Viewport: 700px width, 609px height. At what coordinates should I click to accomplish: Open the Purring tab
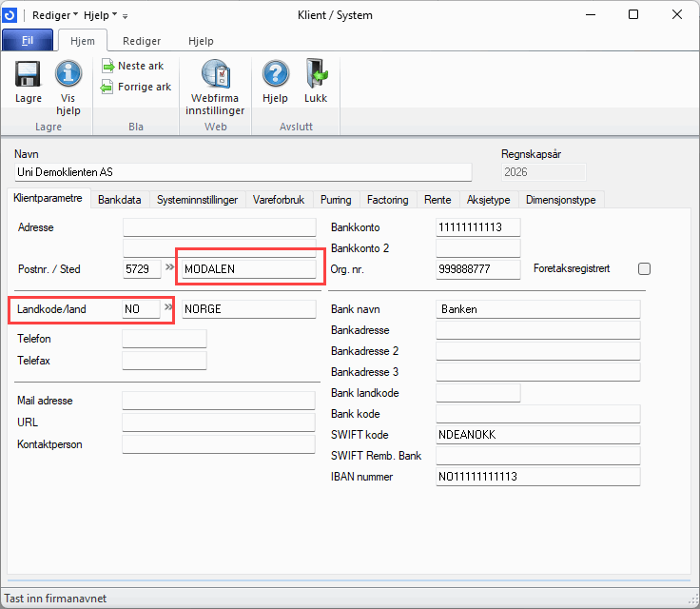click(336, 200)
